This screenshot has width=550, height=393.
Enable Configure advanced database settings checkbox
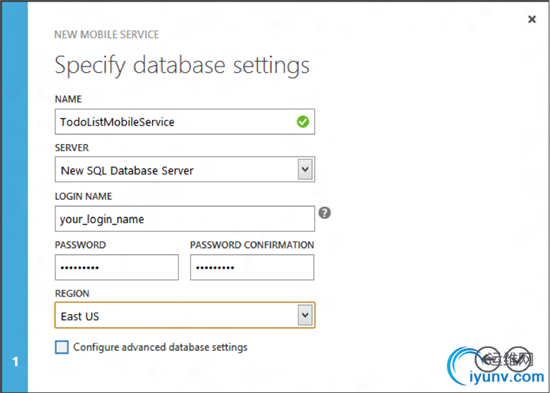[62, 347]
